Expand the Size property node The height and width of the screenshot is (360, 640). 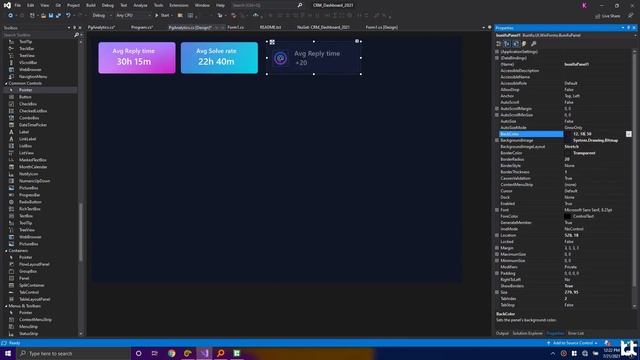497,292
